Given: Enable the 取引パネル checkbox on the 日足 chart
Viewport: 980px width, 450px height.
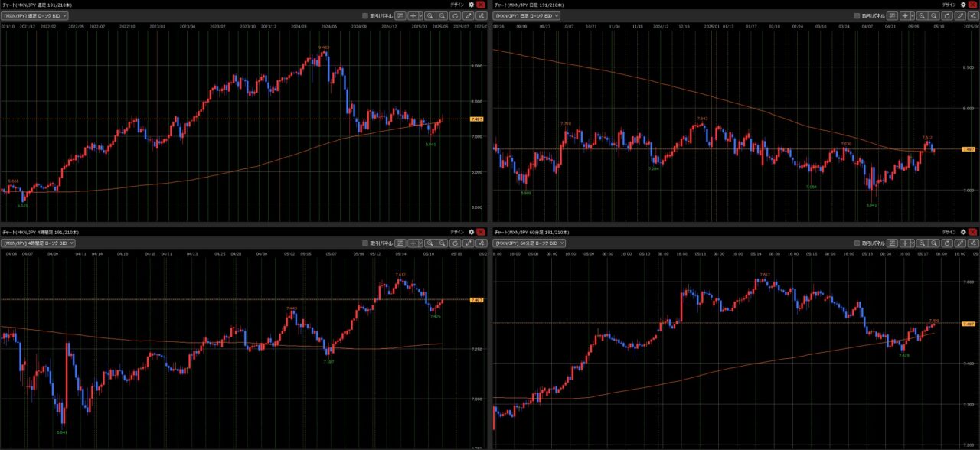Looking at the screenshot, I should [x=857, y=15].
